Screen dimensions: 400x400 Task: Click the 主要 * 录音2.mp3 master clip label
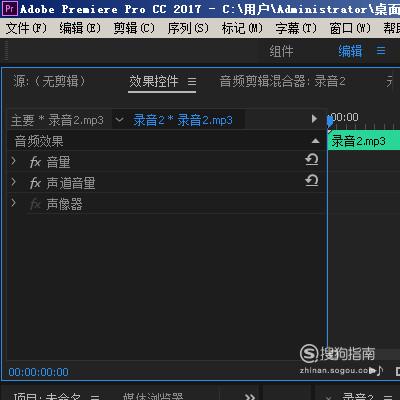(57, 120)
